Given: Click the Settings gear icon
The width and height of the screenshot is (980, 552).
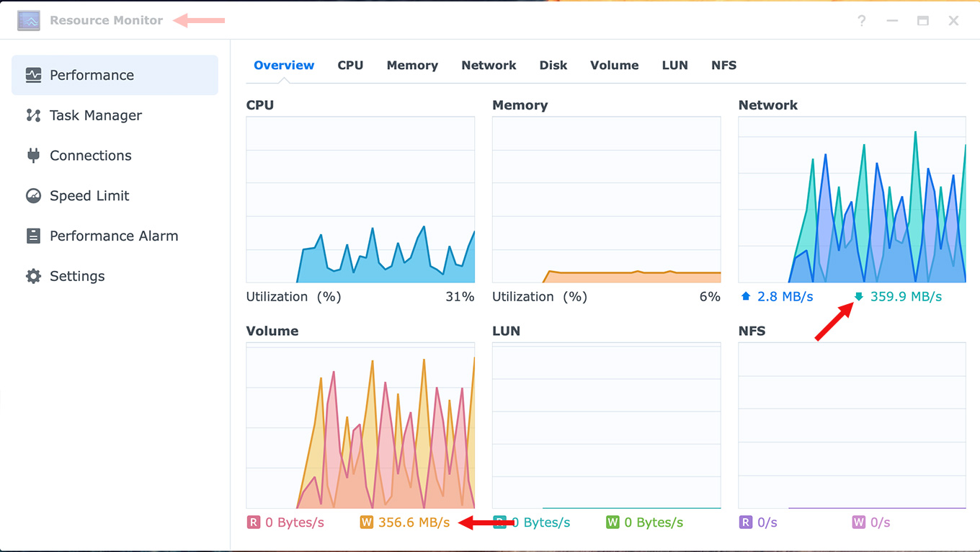Looking at the screenshot, I should tap(33, 277).
